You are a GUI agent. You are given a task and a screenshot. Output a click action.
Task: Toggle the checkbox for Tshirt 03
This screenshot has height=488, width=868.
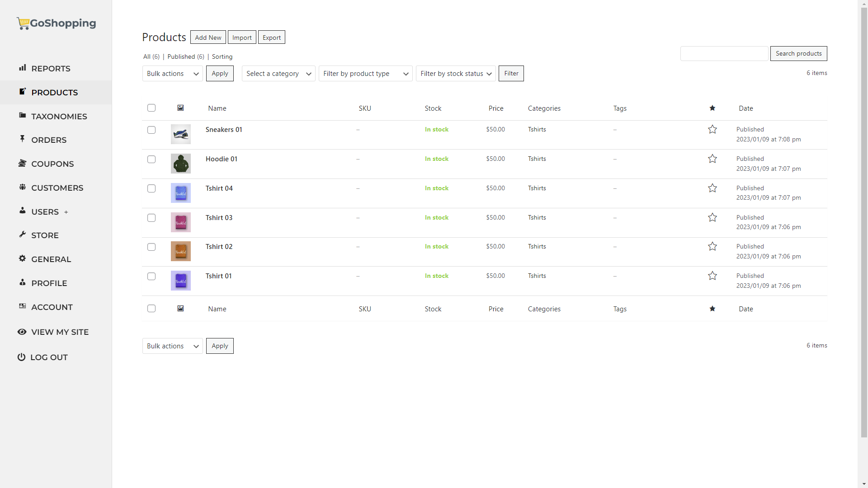pyautogui.click(x=151, y=217)
